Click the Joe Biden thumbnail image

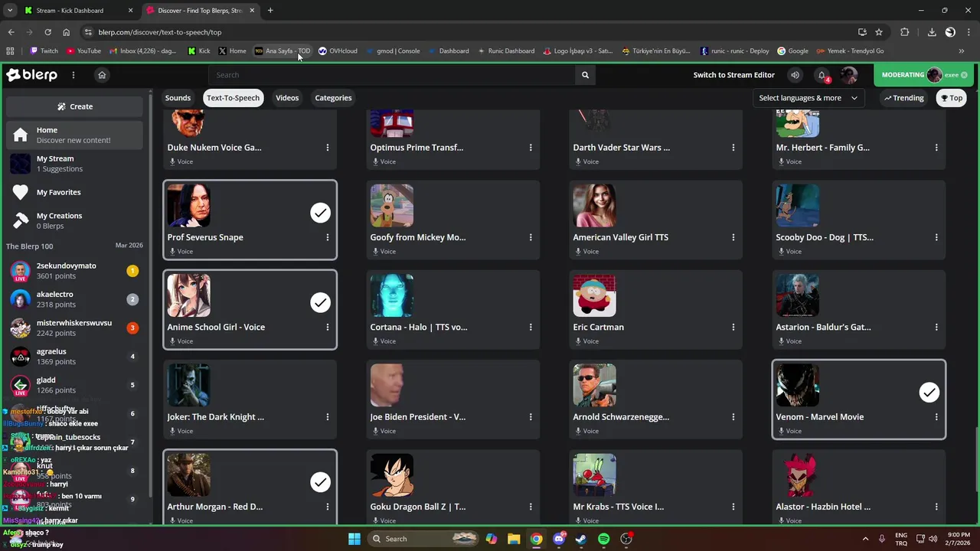tap(391, 385)
